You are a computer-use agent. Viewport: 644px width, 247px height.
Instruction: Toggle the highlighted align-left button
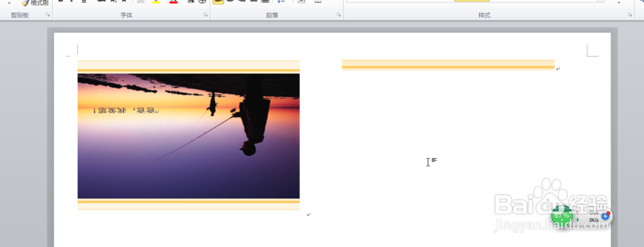tap(218, 2)
